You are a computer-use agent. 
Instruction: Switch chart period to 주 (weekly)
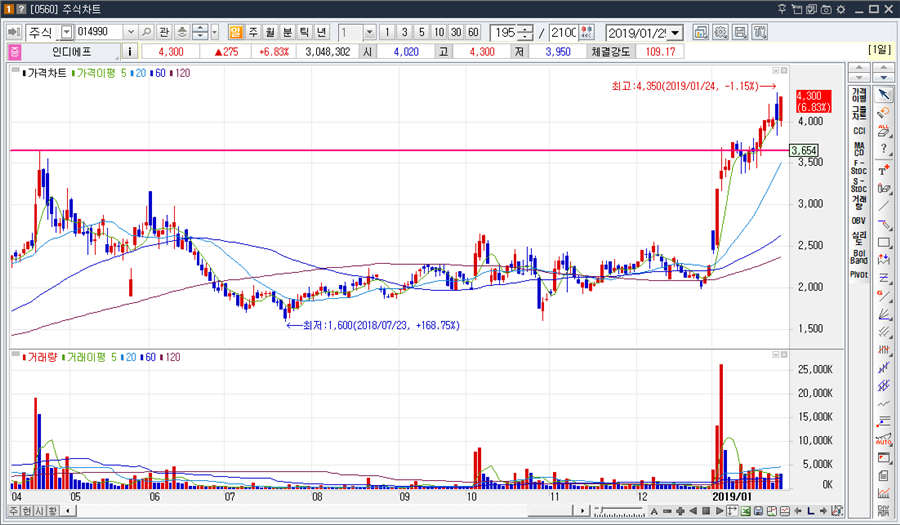pyautogui.click(x=253, y=32)
